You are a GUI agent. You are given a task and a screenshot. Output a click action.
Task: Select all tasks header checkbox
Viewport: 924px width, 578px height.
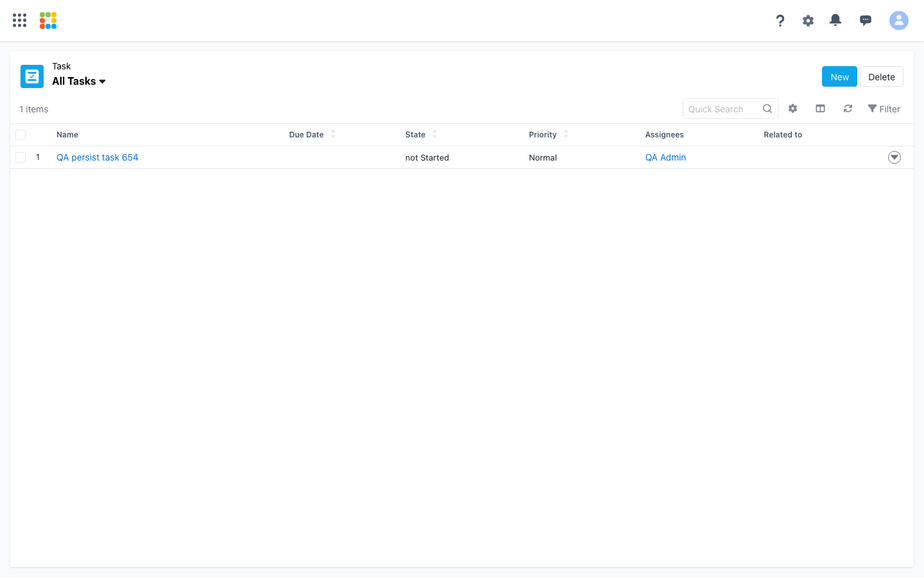pos(21,135)
